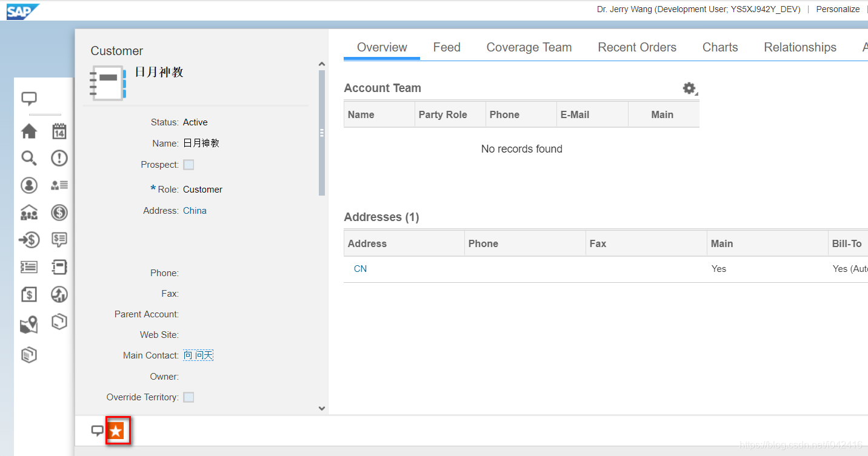Image resolution: width=868 pixels, height=456 pixels.
Task: Open the dollar speech bubble quote icon
Action: (59, 240)
